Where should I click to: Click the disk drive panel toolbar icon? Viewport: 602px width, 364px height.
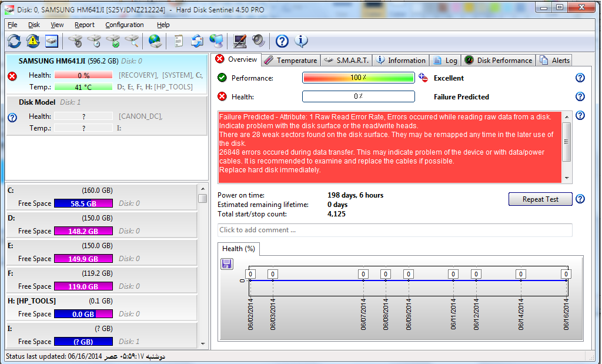tap(52, 41)
